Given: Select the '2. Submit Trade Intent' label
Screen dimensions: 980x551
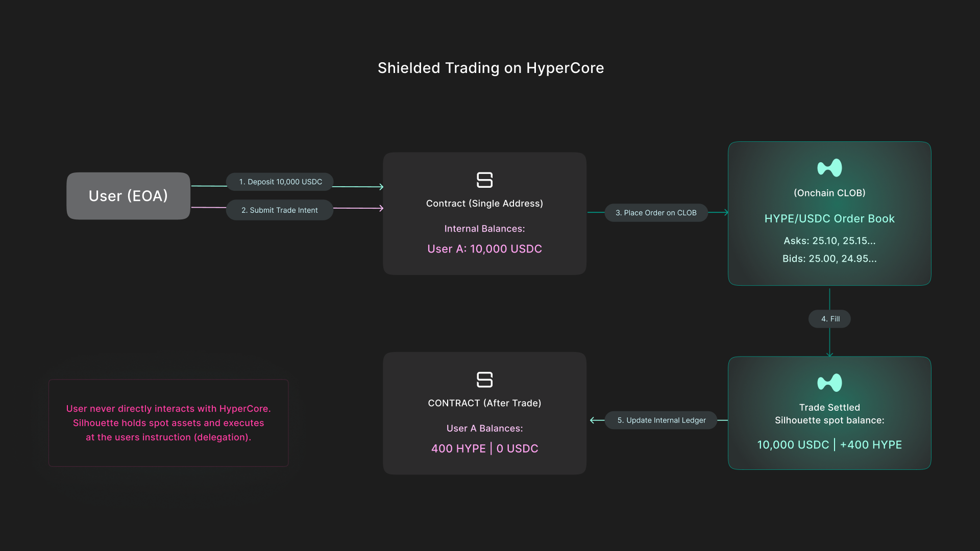Looking at the screenshot, I should [279, 210].
